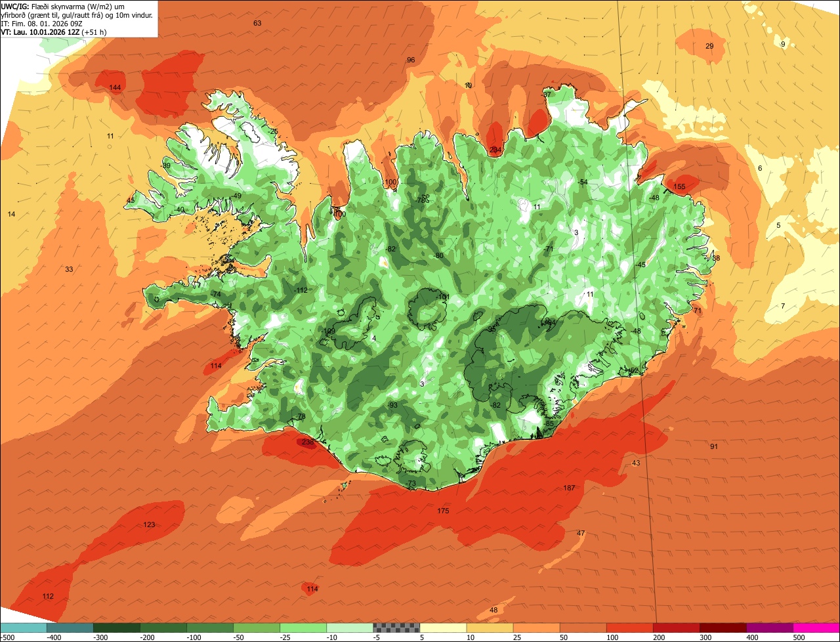Click the '500' label on the color scale
Viewport: 840px width, 642px height.
[799, 637]
